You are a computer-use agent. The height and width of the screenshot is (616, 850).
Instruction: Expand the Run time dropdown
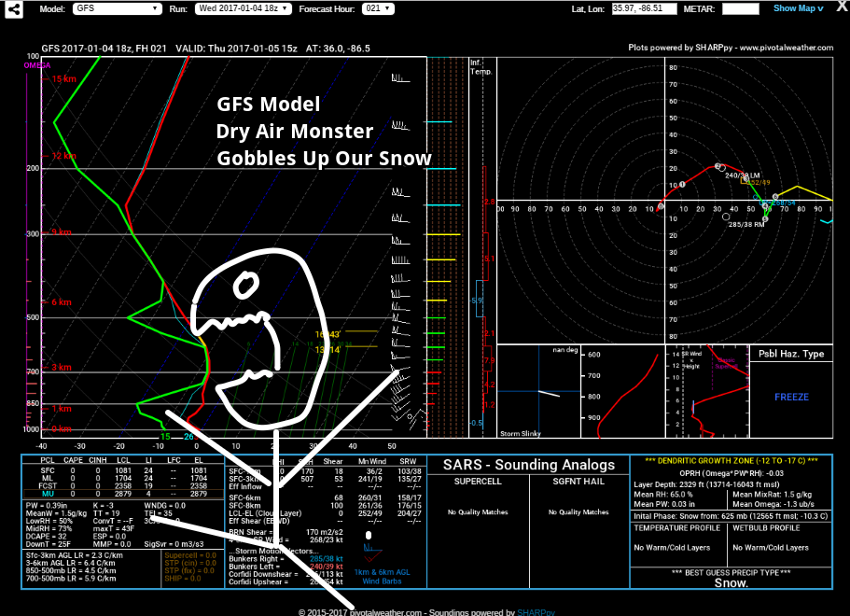[x=243, y=8]
